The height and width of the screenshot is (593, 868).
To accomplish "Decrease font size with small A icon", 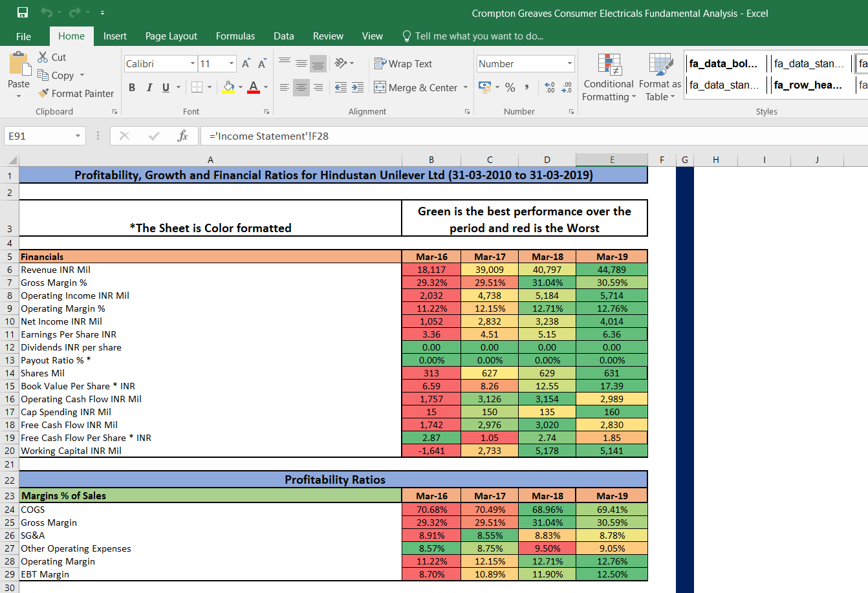I will click(x=261, y=63).
